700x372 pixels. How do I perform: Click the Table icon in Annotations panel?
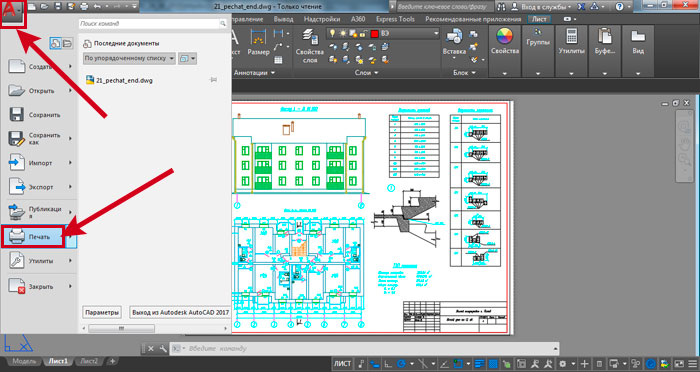pyautogui.click(x=278, y=59)
